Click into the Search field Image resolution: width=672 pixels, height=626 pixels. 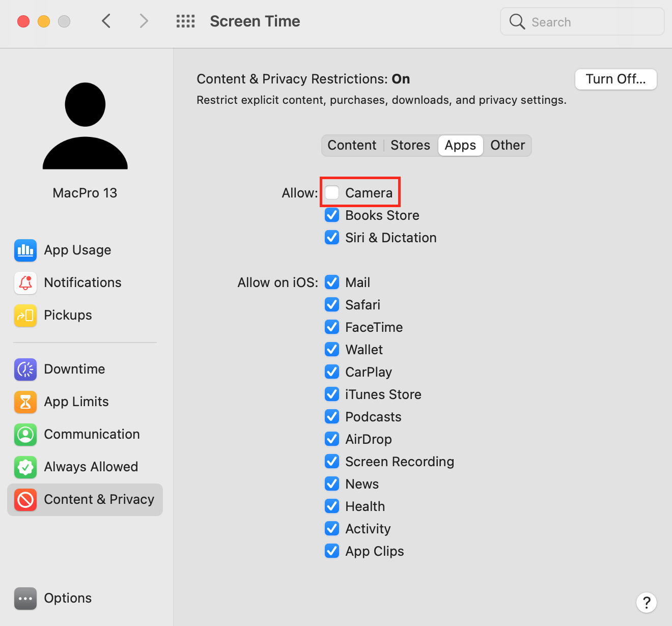pos(582,21)
